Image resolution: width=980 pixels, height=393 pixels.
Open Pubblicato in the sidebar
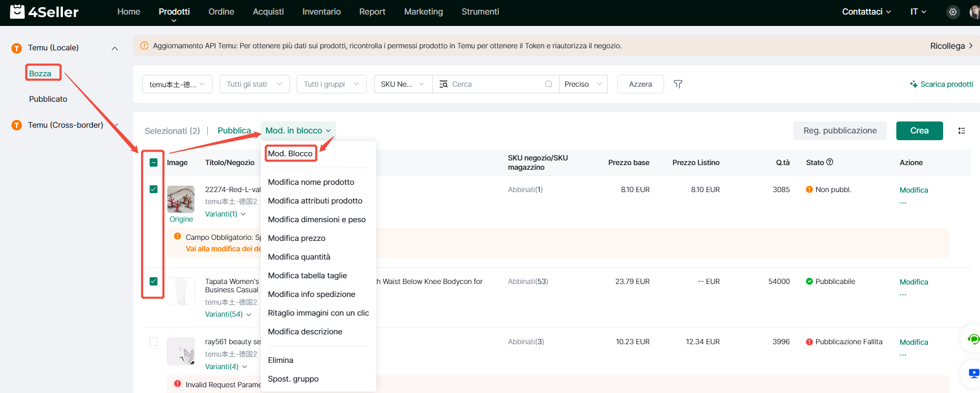(x=48, y=99)
